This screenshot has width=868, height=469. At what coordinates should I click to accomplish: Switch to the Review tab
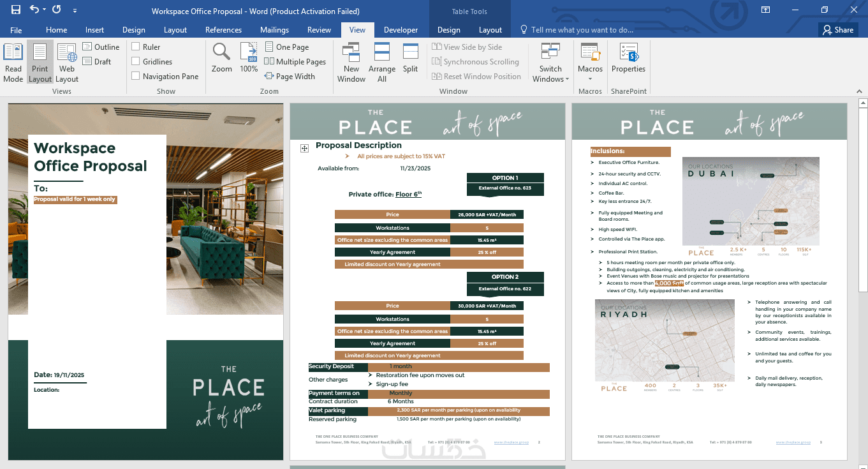(319, 29)
